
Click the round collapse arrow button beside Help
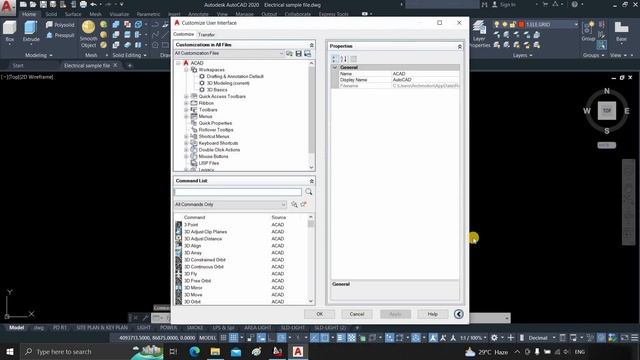(x=458, y=314)
